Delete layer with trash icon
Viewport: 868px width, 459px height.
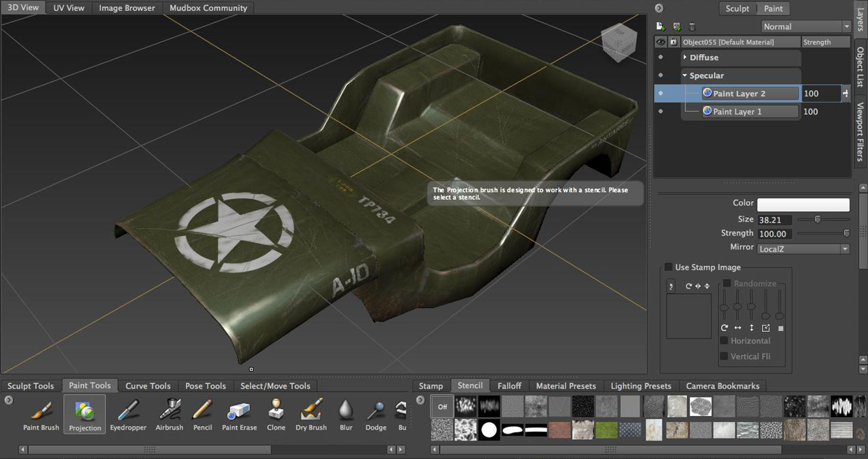[x=692, y=27]
